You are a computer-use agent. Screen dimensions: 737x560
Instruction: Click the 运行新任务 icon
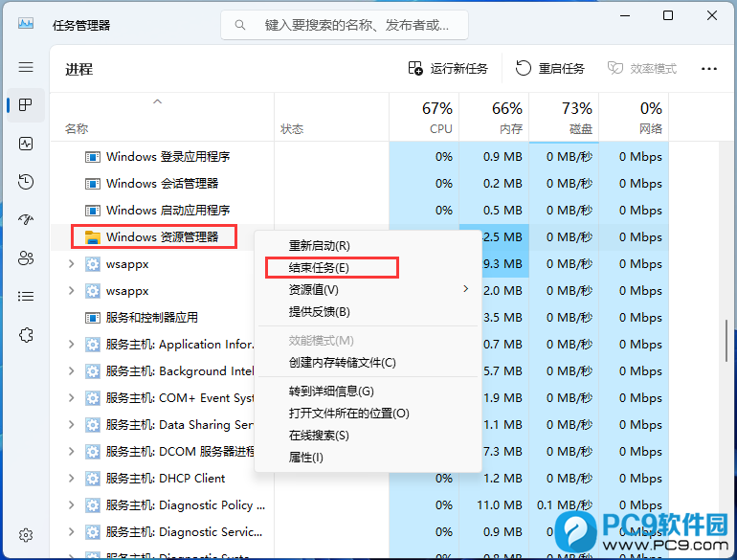[x=415, y=69]
